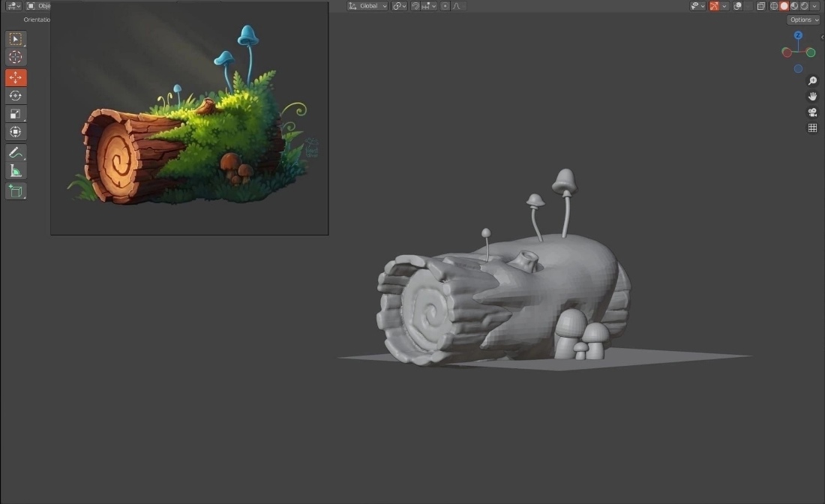
Task: Switch to rendered viewport shading
Action: click(x=804, y=6)
